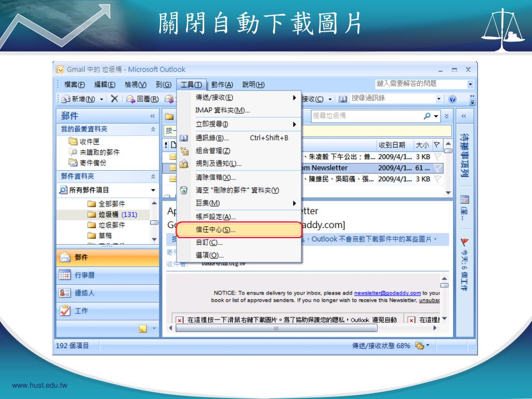Click the 行事曆 calendar navigation icon
Screen dimensions: 532x399
click(x=65, y=274)
